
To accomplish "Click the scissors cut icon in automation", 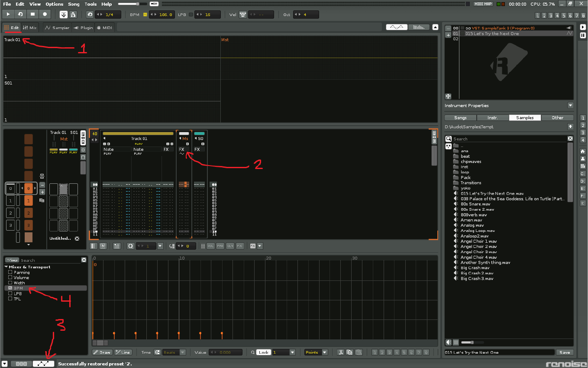I will point(341,352).
